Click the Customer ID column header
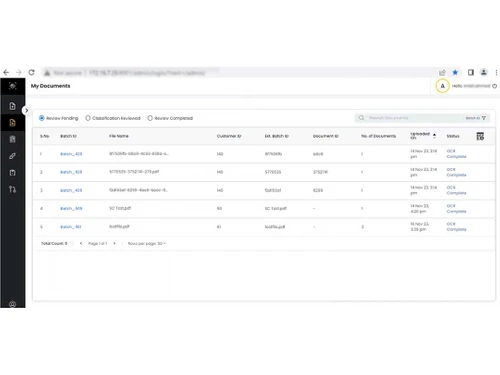Screen dimensions: 500x375 [x=229, y=136]
